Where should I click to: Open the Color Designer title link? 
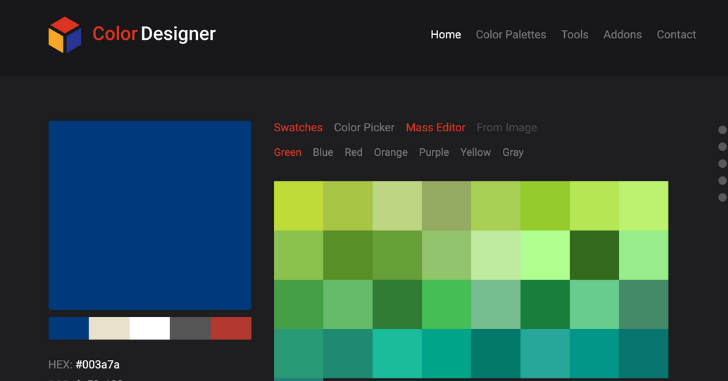pyautogui.click(x=154, y=34)
